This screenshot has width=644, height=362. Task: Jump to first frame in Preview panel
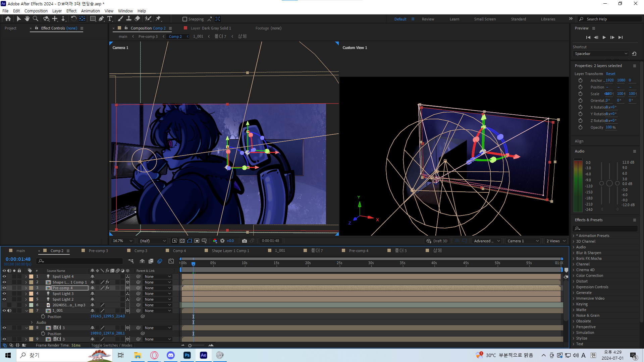[x=588, y=37]
